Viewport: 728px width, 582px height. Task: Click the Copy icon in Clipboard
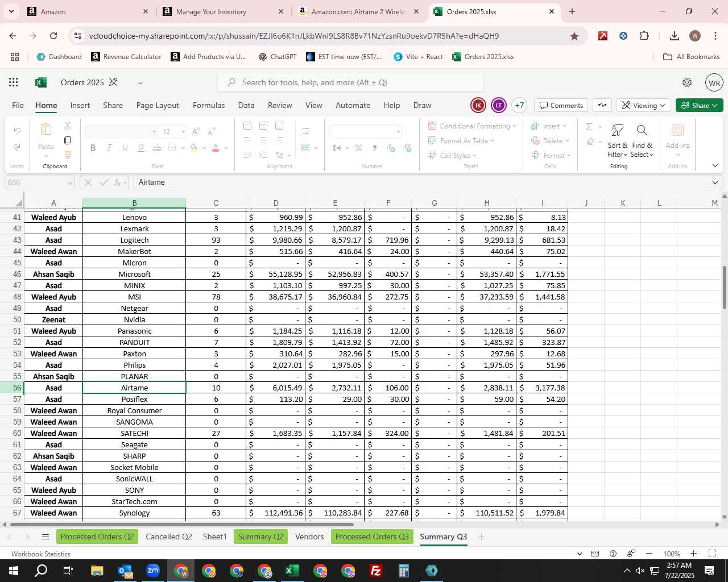coord(68,140)
